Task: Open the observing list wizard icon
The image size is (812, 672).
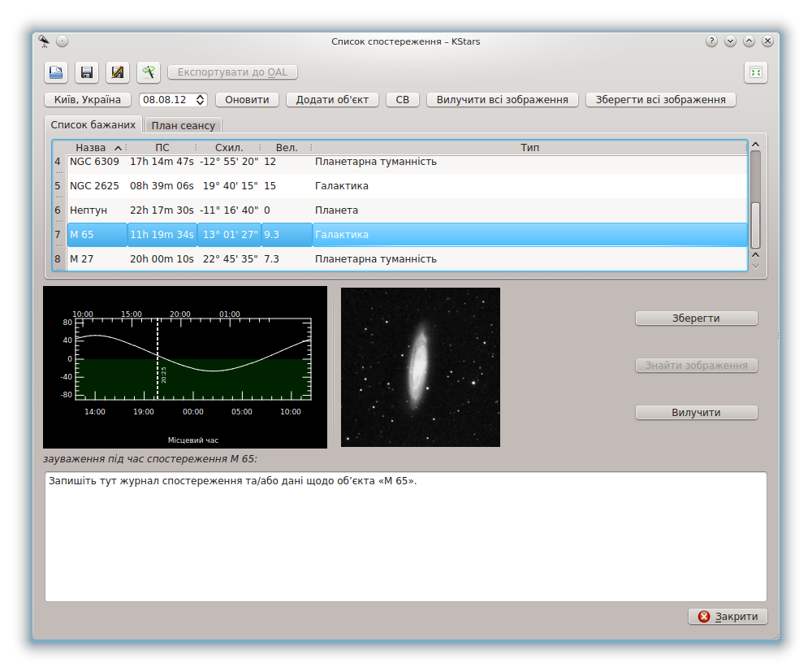Action: point(149,72)
